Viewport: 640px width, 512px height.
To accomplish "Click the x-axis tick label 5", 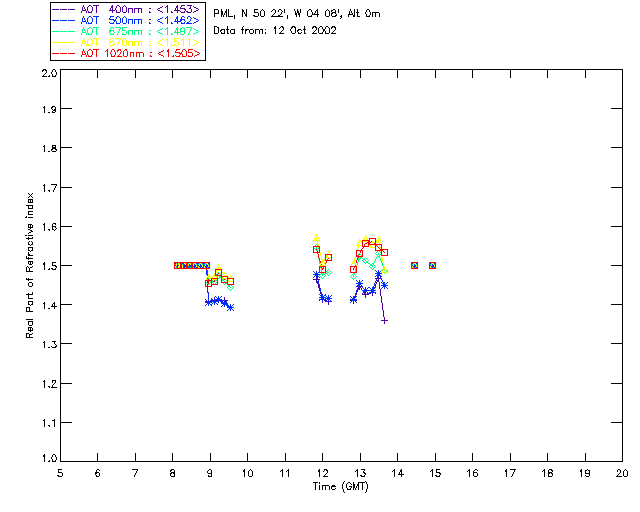I will [x=60, y=473].
